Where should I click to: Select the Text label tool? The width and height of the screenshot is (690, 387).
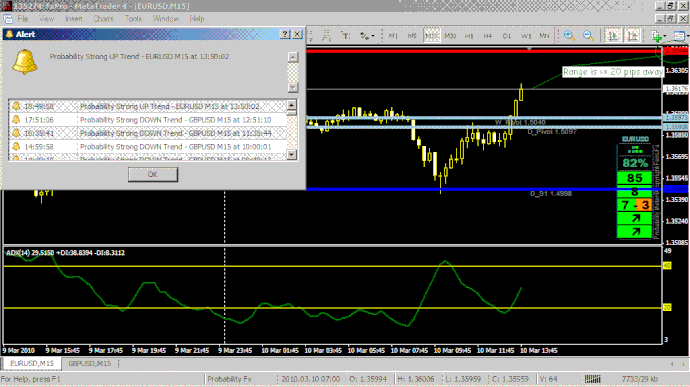tap(345, 36)
